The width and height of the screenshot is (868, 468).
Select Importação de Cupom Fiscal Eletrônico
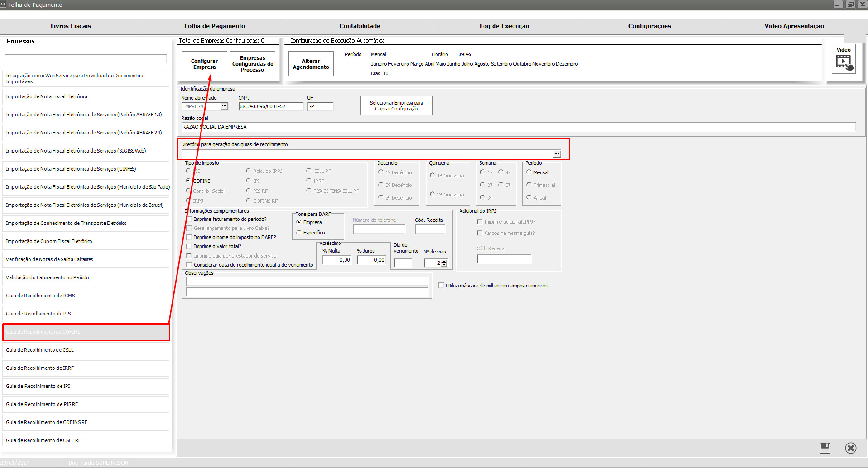point(86,241)
